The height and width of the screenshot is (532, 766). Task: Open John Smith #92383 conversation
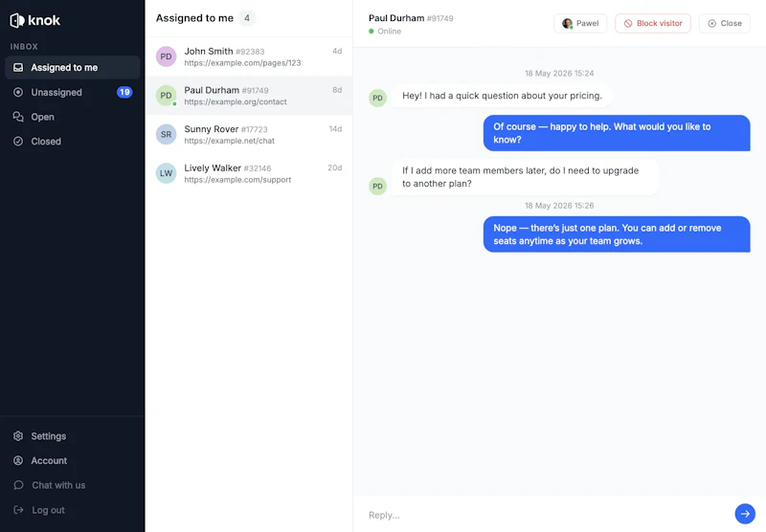249,56
